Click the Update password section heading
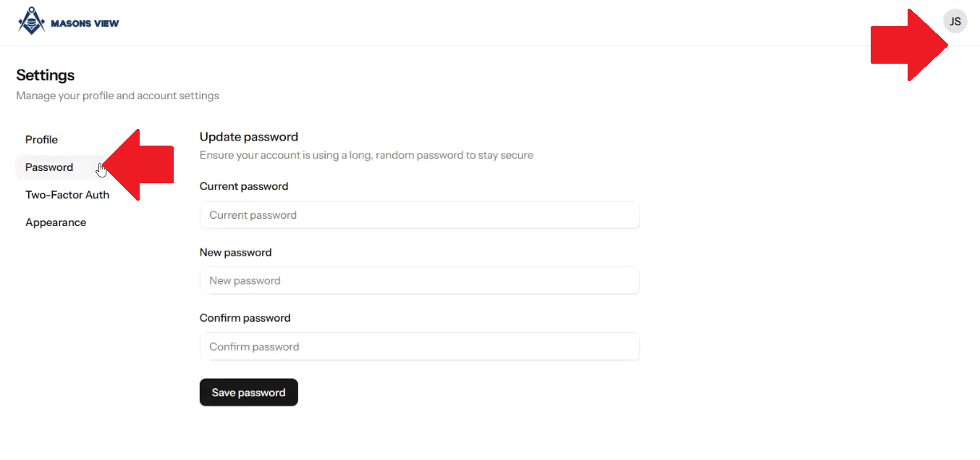This screenshot has width=980, height=460. pos(248,137)
